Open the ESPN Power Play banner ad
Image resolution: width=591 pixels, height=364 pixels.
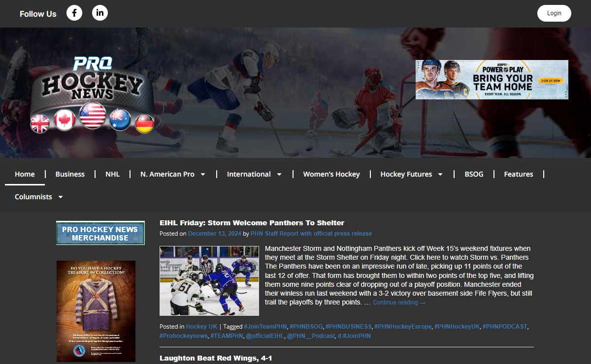pos(492,80)
